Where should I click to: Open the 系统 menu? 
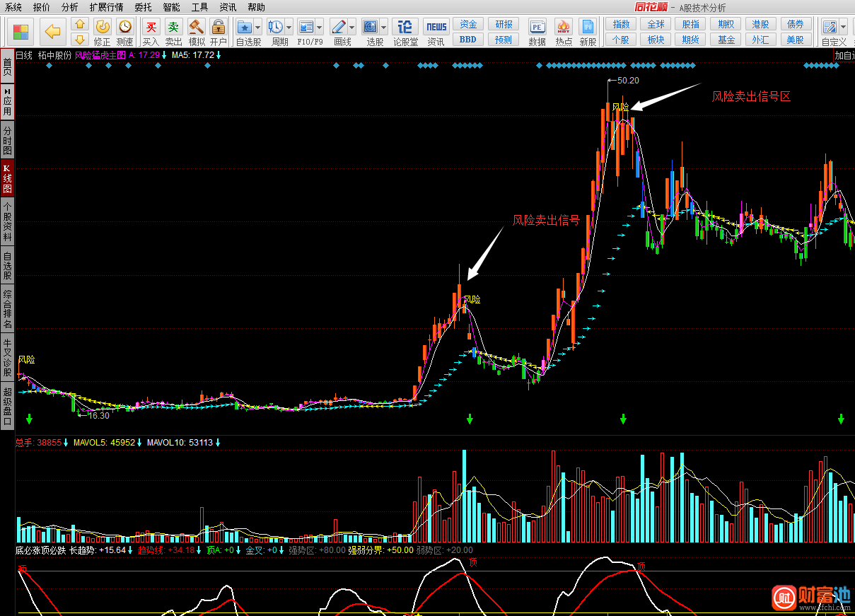(x=13, y=7)
